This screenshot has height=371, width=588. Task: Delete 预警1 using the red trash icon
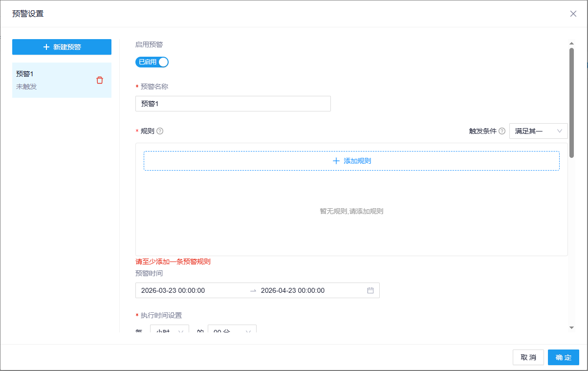100,80
